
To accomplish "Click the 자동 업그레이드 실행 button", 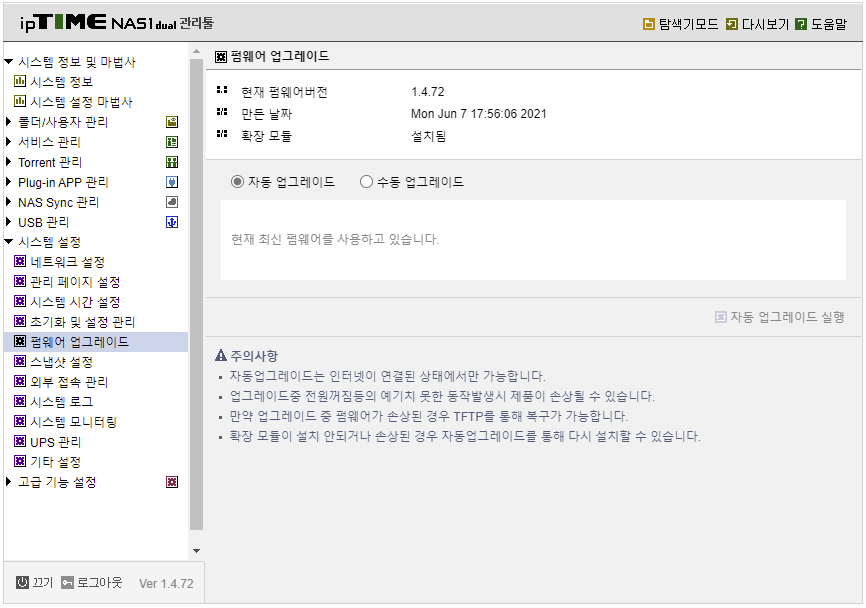I will tap(780, 317).
